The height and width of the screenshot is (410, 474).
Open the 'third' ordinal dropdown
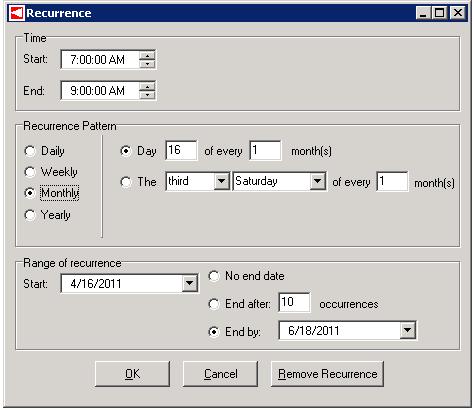pyautogui.click(x=222, y=181)
